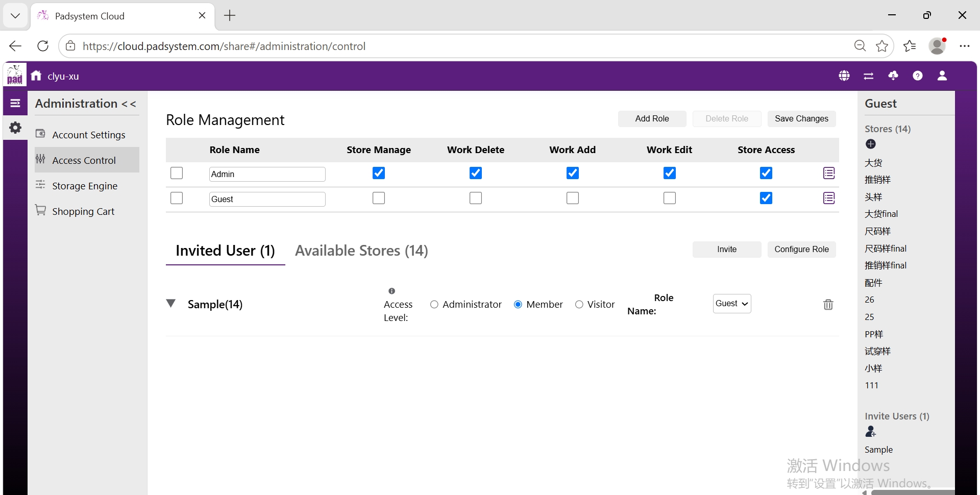Enable Work Add for Guest

[x=573, y=198]
